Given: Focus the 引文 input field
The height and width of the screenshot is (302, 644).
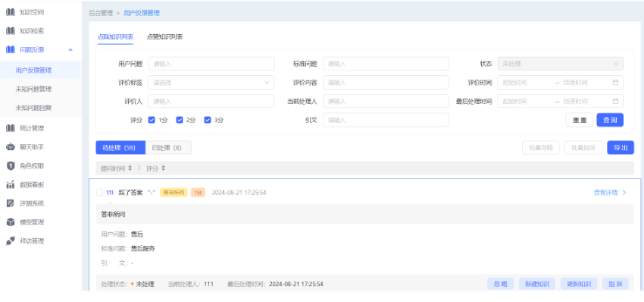Looking at the screenshot, I should tap(386, 120).
